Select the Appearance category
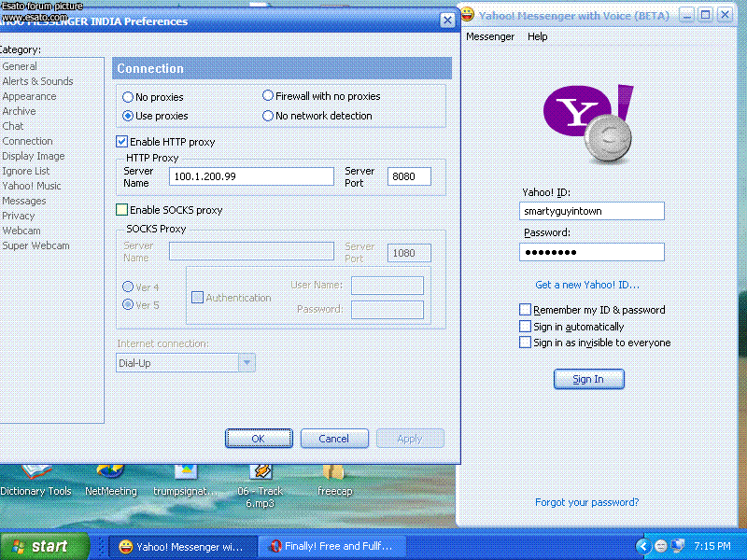The image size is (747, 560). 29,96
